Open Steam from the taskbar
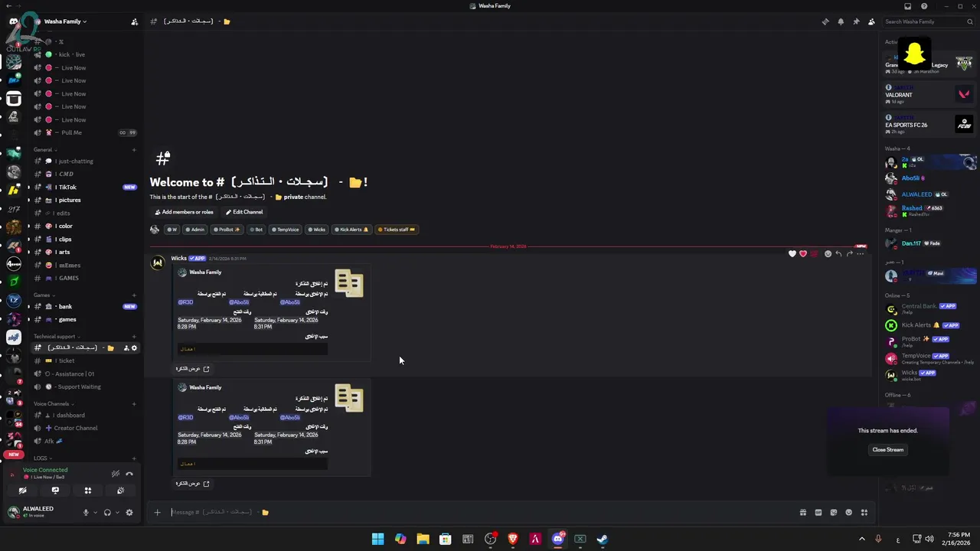Image resolution: width=980 pixels, height=551 pixels. click(602, 539)
